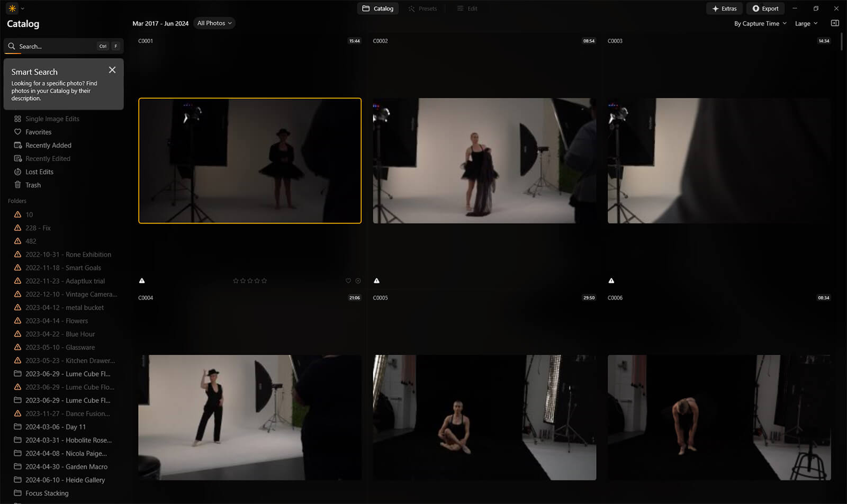Change thumbnail size via Large dropdown
The width and height of the screenshot is (847, 504).
pos(806,24)
